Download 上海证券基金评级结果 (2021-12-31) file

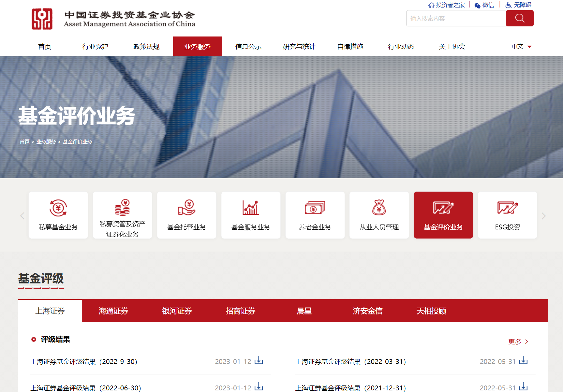click(x=523, y=387)
